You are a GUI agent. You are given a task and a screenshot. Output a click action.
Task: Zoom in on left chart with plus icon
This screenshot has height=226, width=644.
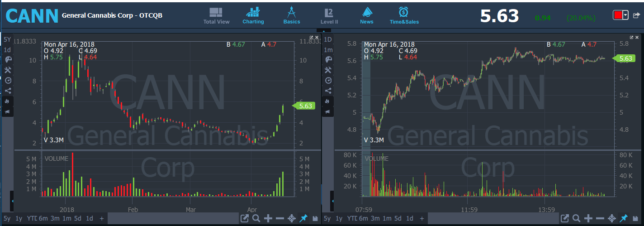click(x=268, y=219)
